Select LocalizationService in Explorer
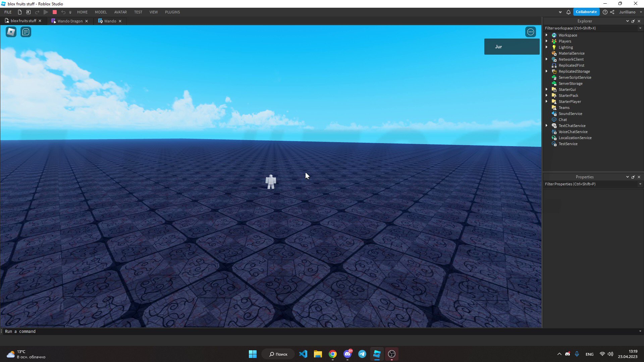 pos(575,138)
